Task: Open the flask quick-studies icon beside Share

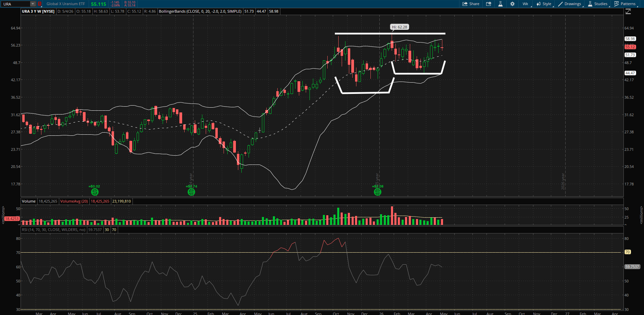Action: tap(500, 4)
